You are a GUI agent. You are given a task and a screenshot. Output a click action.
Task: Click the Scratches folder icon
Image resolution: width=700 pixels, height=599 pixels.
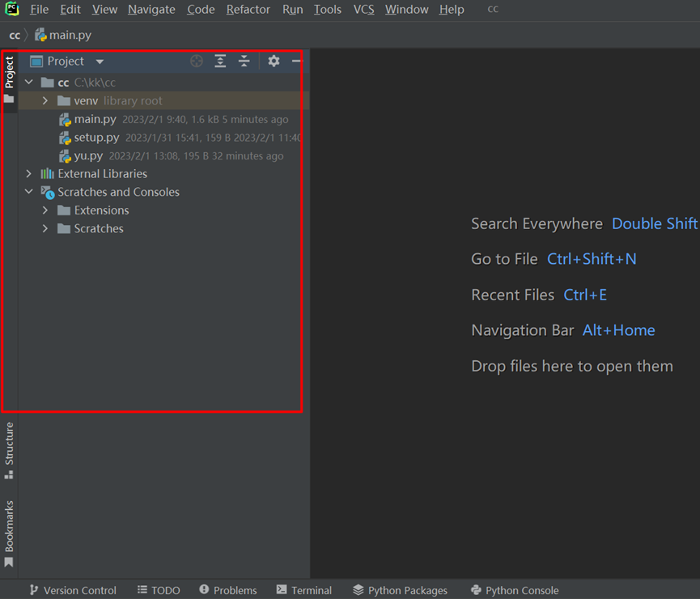point(64,229)
